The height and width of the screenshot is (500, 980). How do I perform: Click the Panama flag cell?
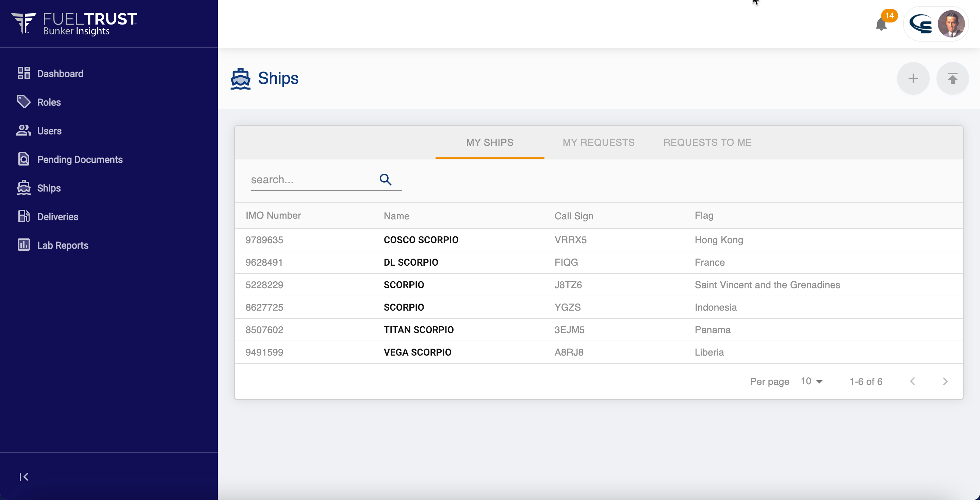(713, 330)
